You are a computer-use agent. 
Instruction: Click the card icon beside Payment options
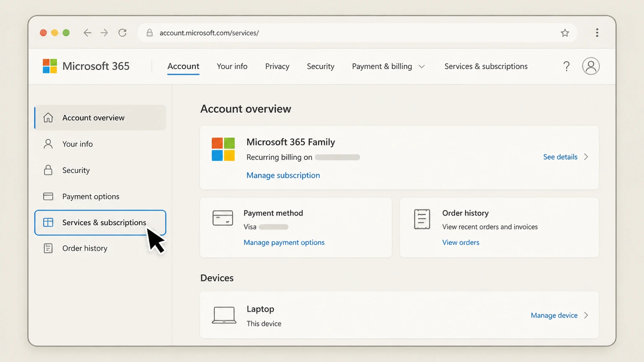click(x=48, y=197)
